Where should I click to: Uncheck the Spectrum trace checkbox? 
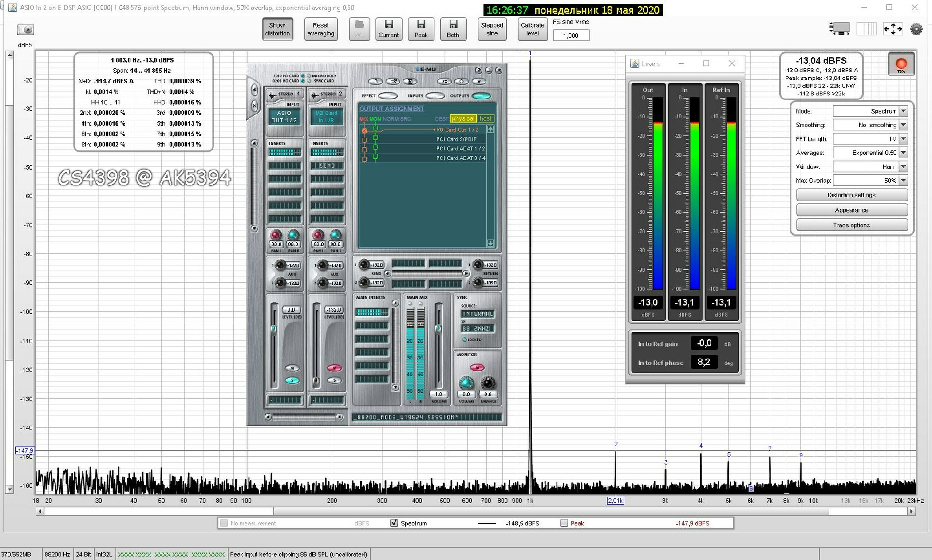coord(394,523)
